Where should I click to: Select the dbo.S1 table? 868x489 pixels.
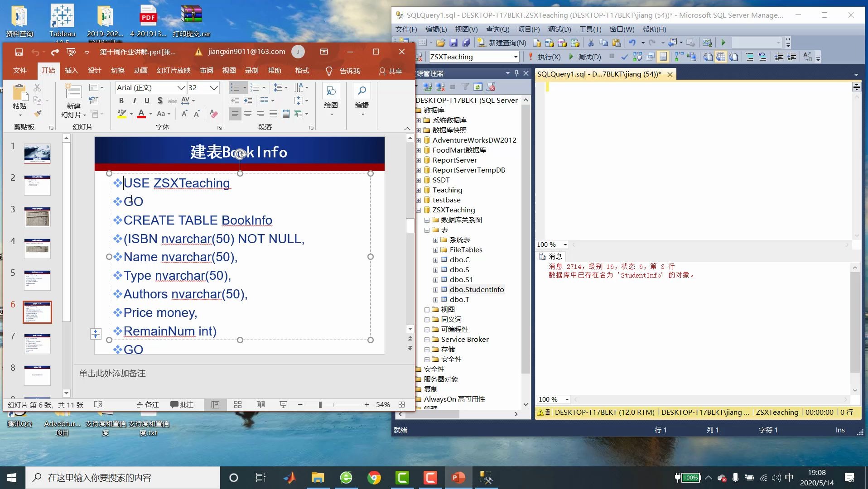coord(461,280)
